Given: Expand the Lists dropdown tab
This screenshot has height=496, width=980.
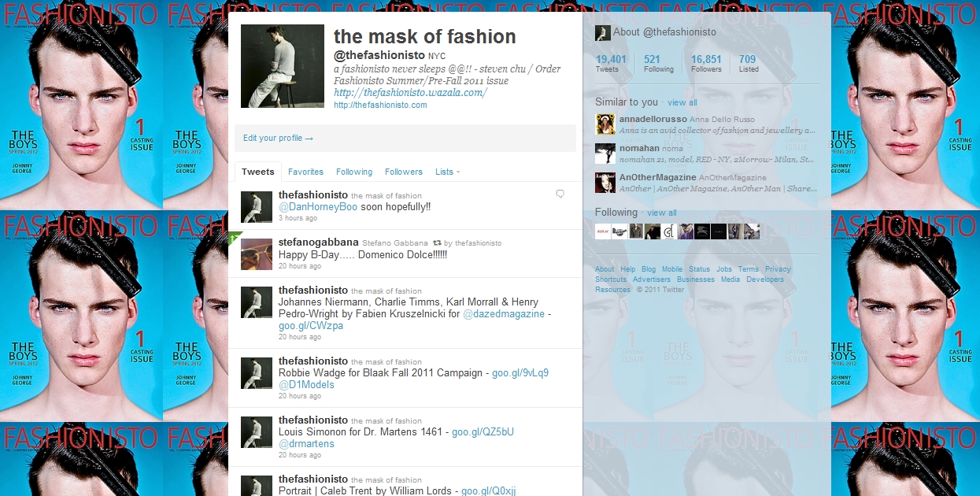Looking at the screenshot, I should 447,172.
